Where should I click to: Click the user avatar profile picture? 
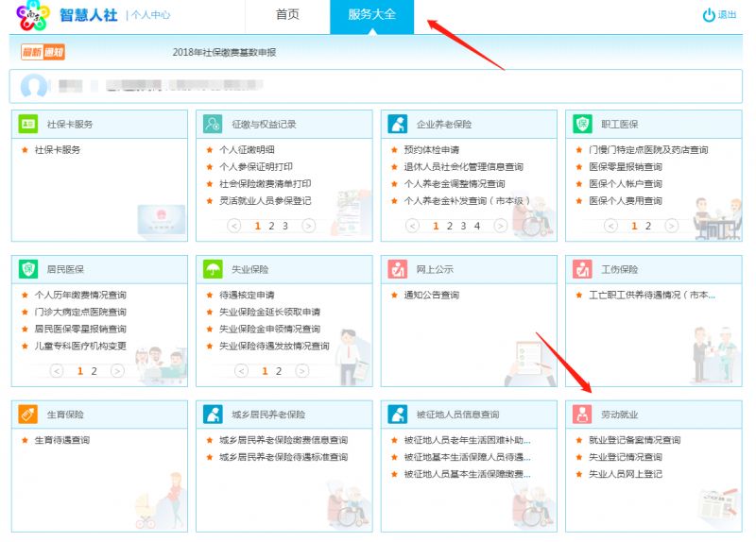tap(34, 86)
